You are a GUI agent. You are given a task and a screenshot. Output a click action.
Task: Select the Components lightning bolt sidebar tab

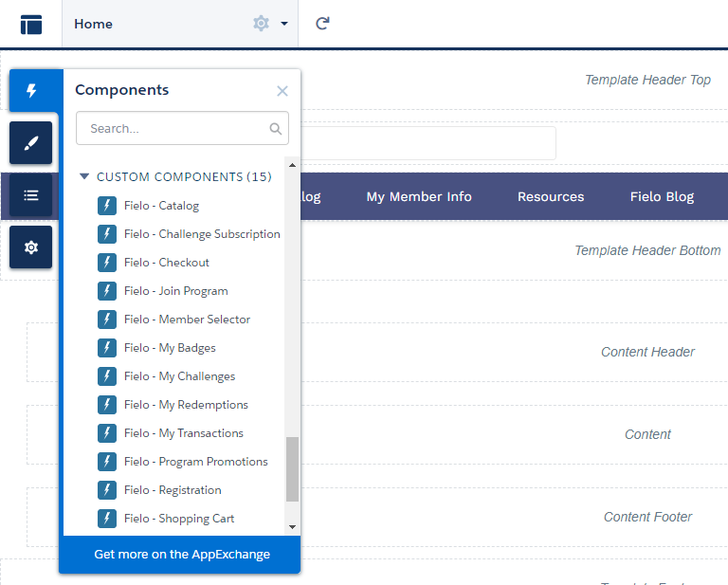(x=31, y=90)
